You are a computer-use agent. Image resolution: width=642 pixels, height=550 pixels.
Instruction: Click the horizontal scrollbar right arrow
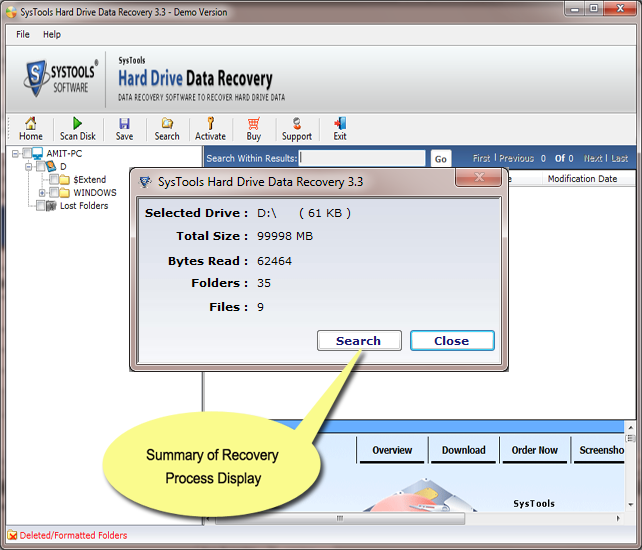[618, 518]
